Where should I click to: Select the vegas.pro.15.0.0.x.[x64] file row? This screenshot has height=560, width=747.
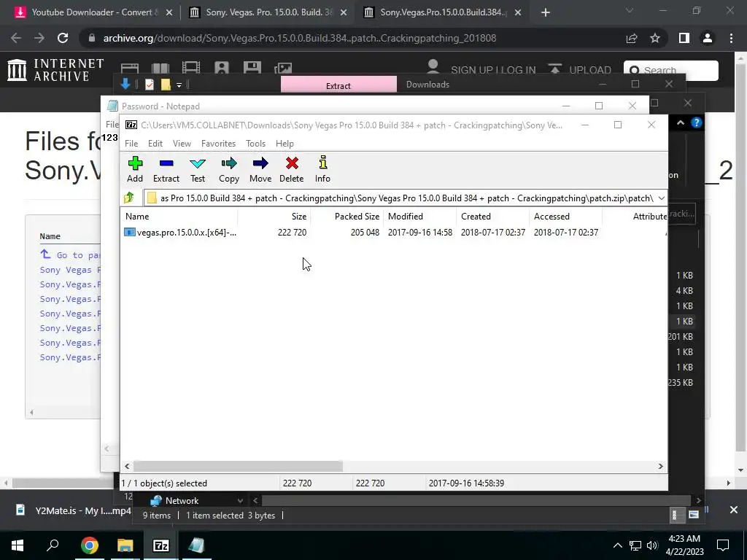coord(393,233)
